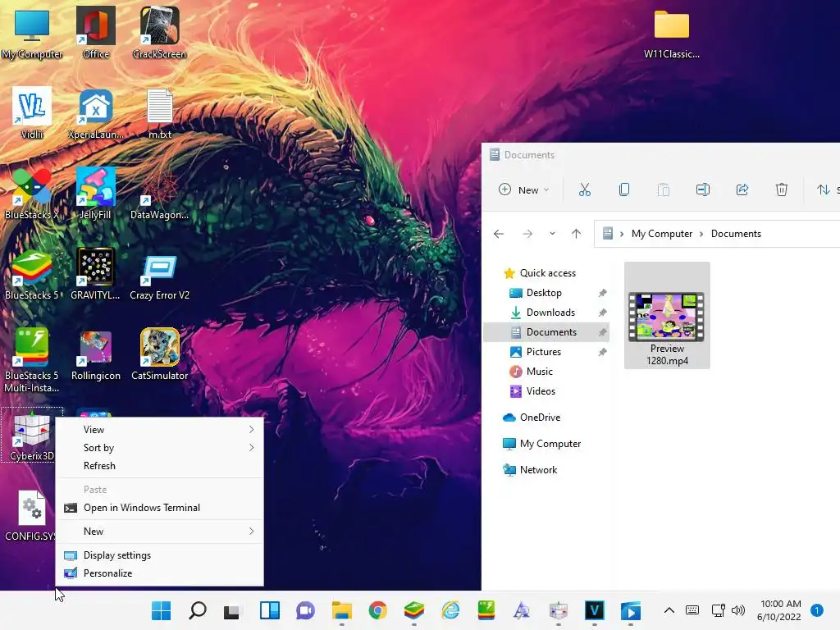The width and height of the screenshot is (840, 630).
Task: Open the clock showing 10:00 AM
Action: (779, 610)
